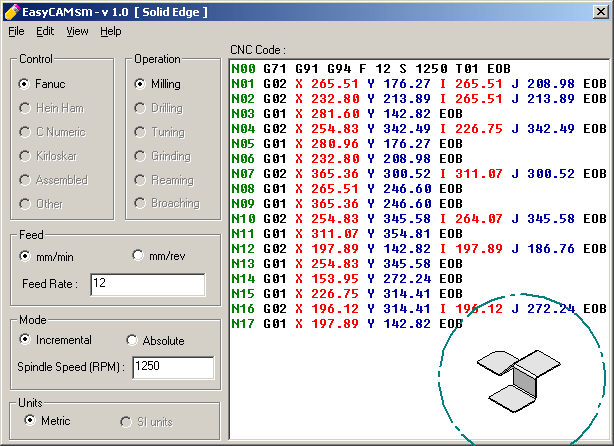The height and width of the screenshot is (446, 614).
Task: Choose the Milling operation
Action: (x=157, y=84)
